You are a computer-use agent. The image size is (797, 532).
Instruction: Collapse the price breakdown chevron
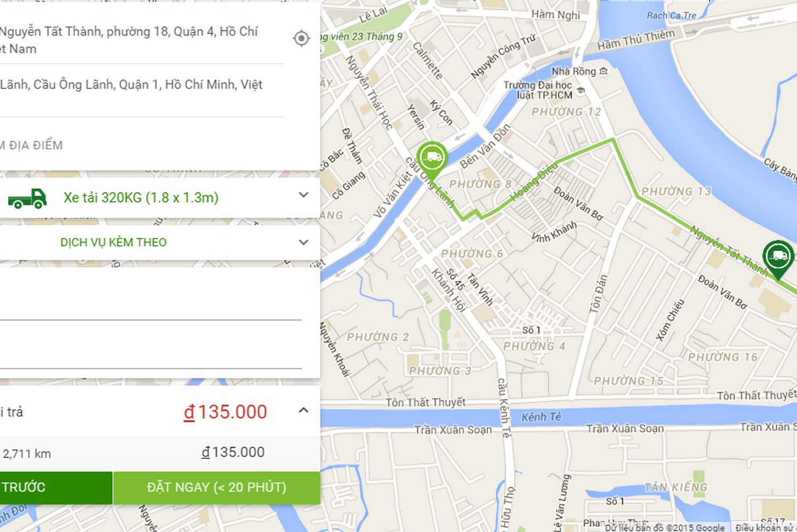tap(303, 410)
